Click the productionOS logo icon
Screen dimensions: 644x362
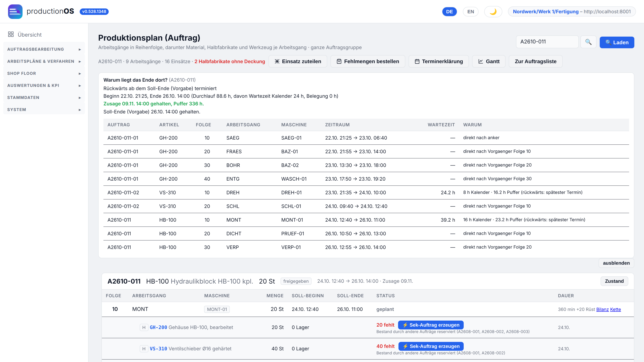15,11
